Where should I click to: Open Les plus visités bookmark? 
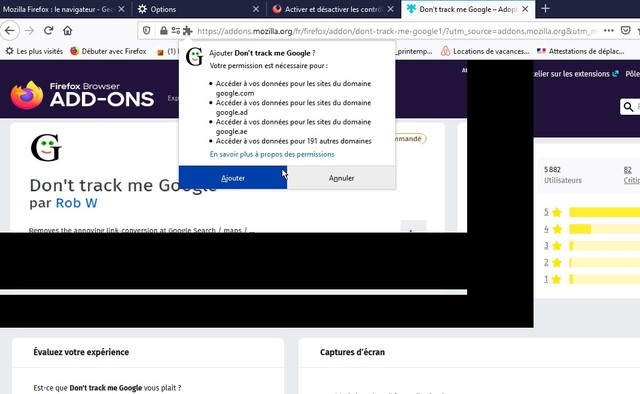34,51
